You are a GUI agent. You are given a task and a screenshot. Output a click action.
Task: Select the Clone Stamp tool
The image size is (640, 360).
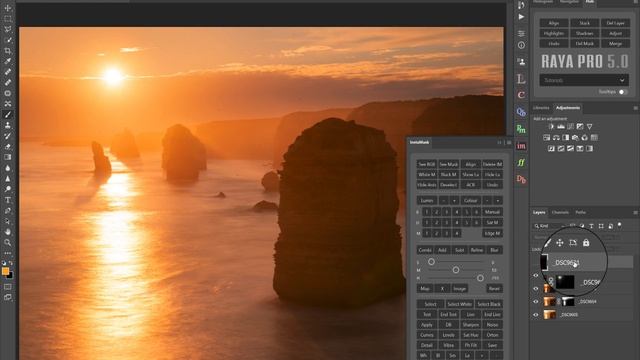pyautogui.click(x=8, y=125)
